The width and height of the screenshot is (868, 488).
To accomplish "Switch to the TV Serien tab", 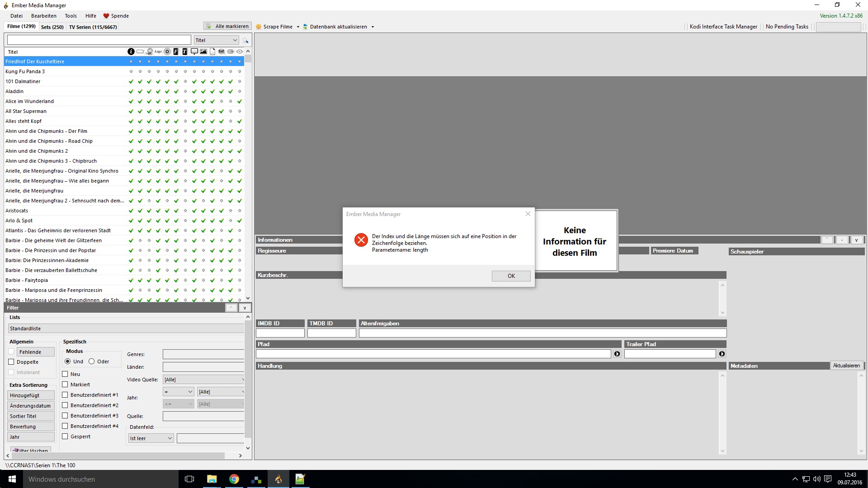I will [93, 27].
